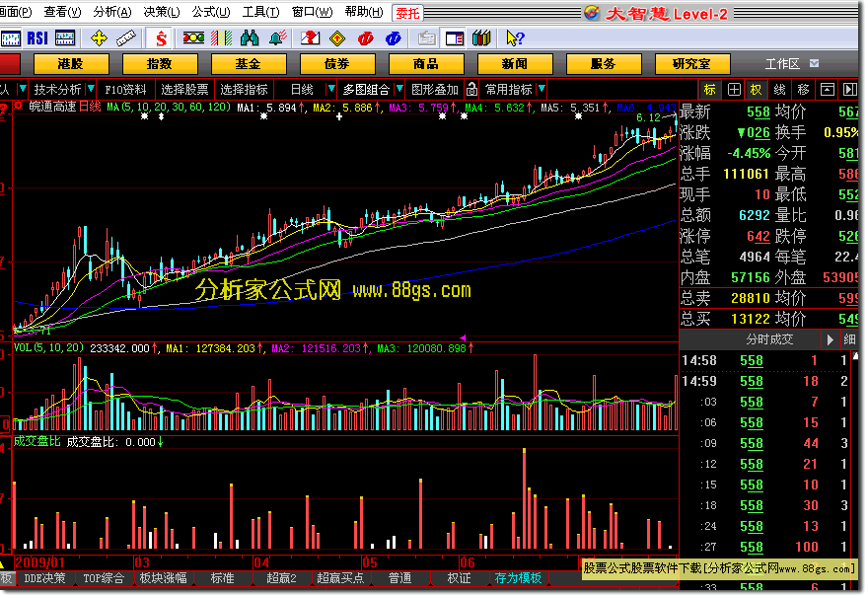Click the grid plus icon beside 标

pos(734,89)
